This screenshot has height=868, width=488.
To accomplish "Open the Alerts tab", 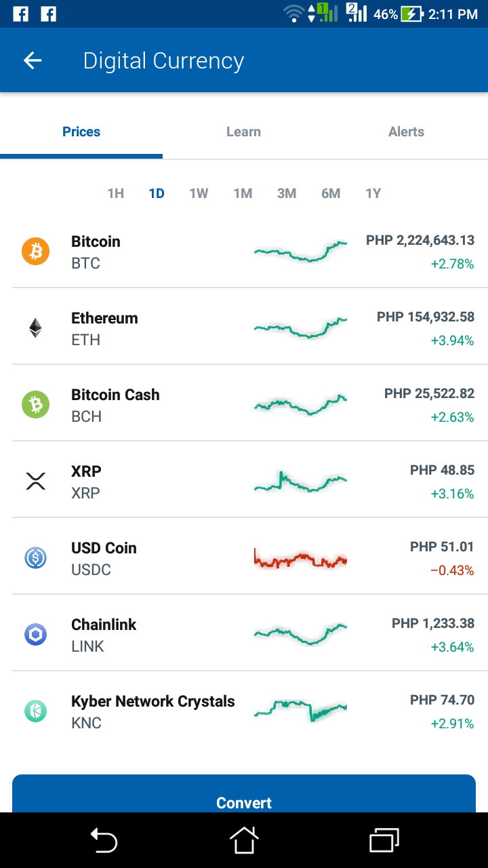I will coord(407,132).
